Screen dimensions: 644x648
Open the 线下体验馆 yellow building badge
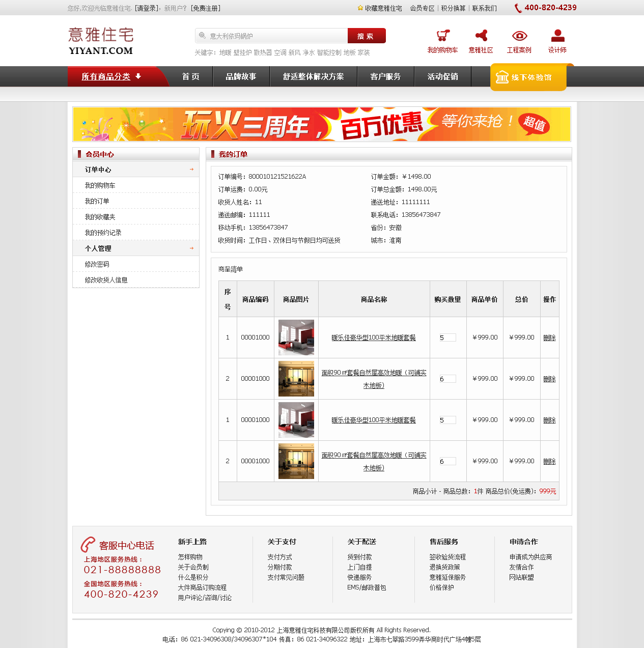[x=528, y=77]
